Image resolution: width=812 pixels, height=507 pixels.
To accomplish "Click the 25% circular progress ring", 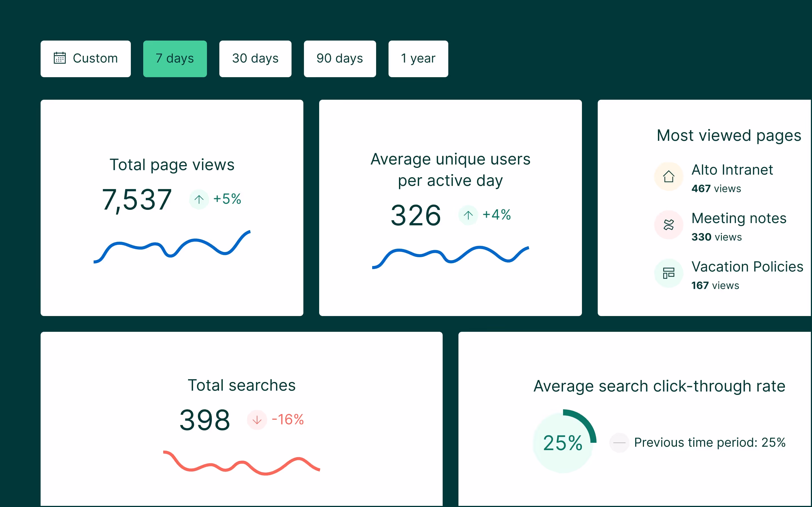I will (563, 442).
